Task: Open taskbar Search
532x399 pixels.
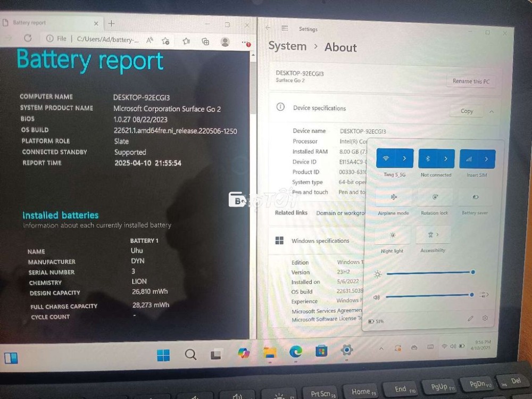Action: point(190,354)
